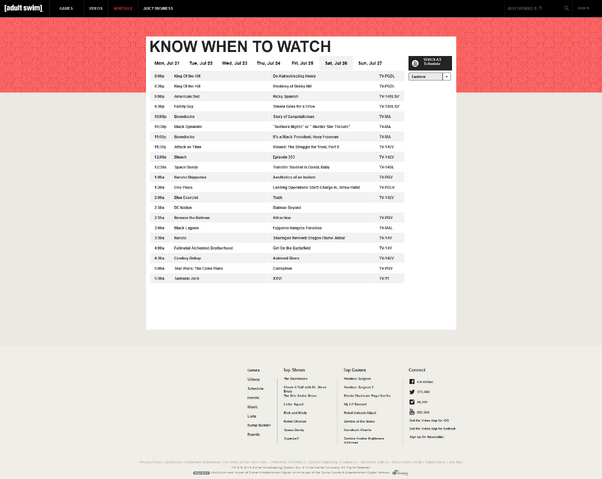Open Hemp Tycoon-style Zombie Hooker Nightmare link
Screen dimensions: 602x479
click(x=364, y=440)
